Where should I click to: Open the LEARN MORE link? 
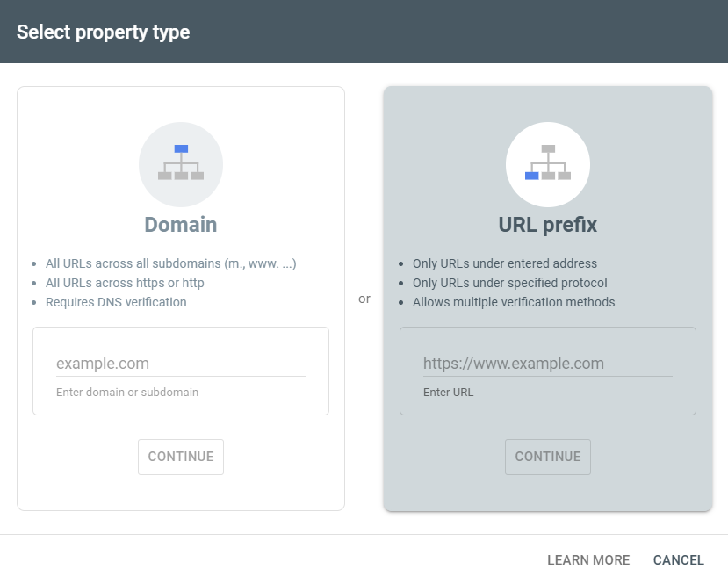[588, 560]
